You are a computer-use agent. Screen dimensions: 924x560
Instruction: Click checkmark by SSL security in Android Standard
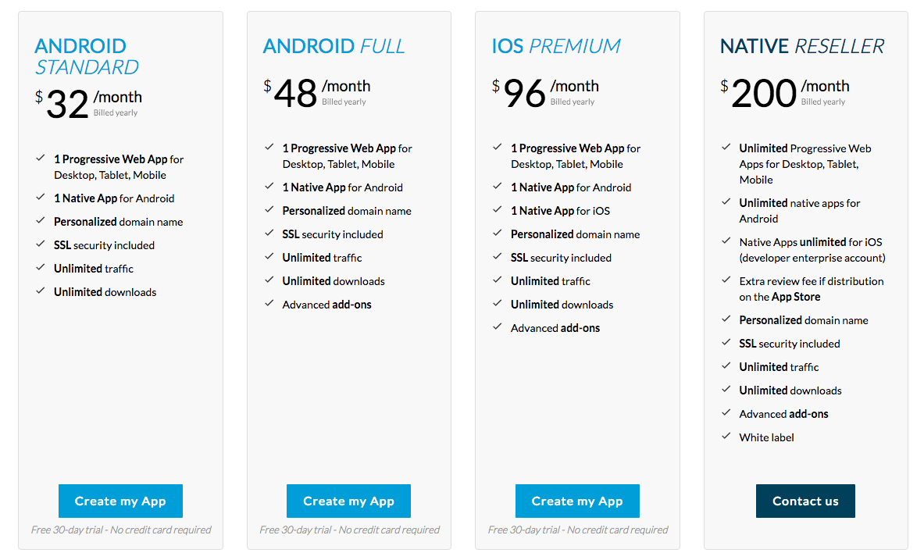(41, 244)
